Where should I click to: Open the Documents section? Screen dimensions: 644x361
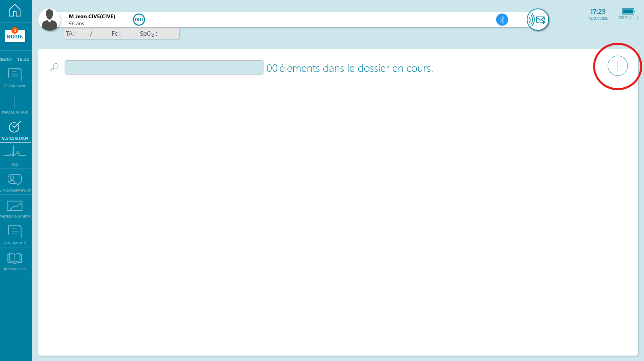pyautogui.click(x=15, y=235)
